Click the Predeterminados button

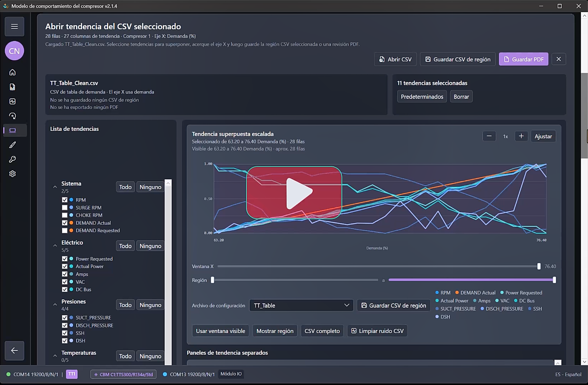422,97
